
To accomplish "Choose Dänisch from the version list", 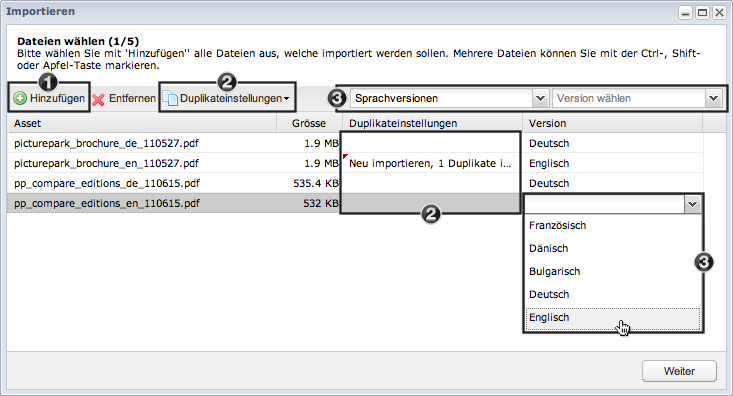I will click(613, 248).
